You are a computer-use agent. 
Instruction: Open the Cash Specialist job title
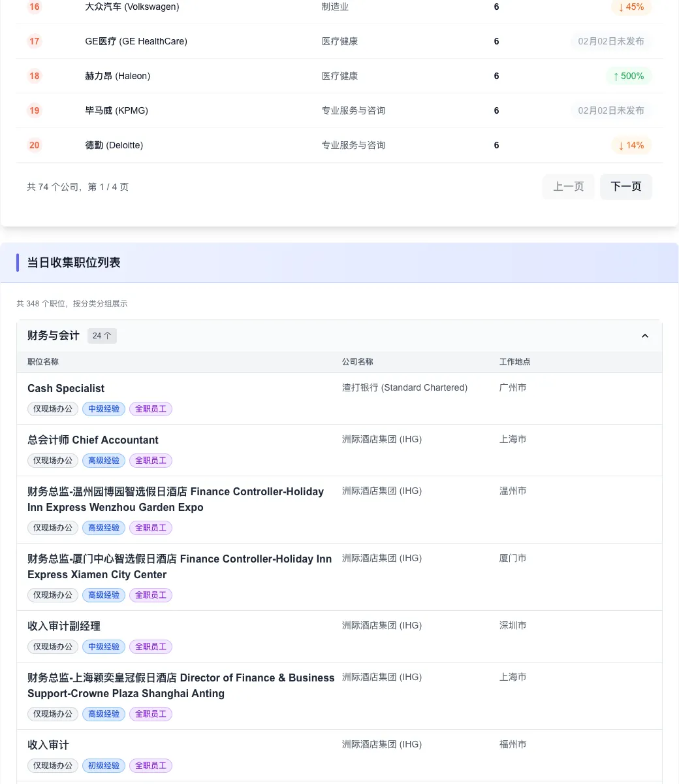[66, 388]
